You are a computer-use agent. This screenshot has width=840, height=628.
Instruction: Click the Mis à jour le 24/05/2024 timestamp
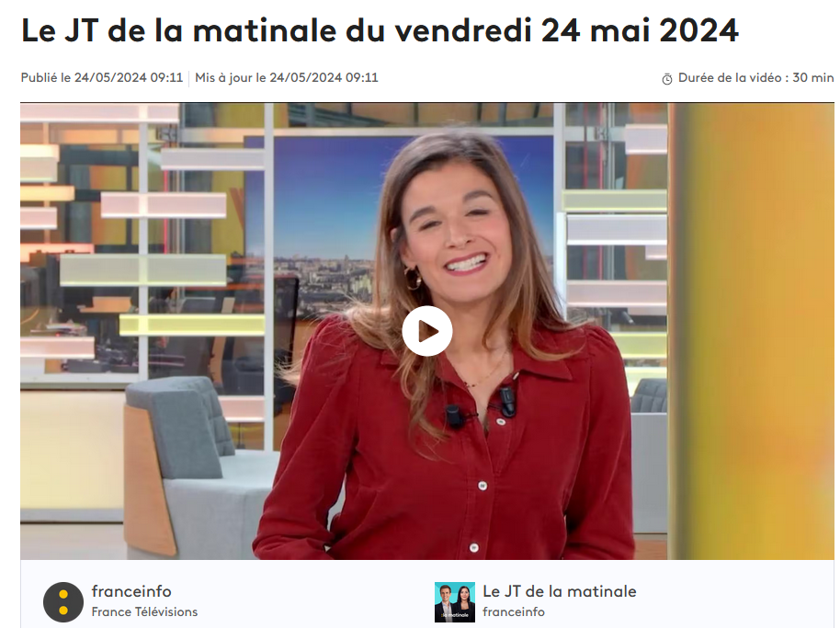(x=287, y=78)
